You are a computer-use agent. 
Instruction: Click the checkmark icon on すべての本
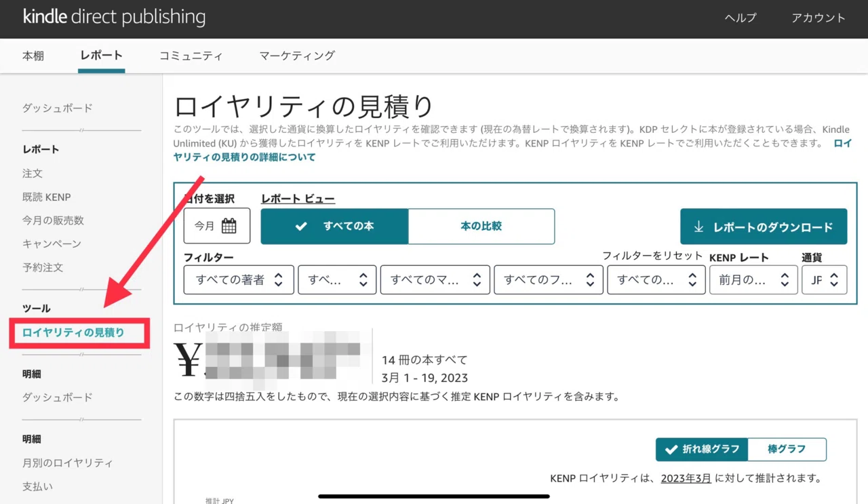click(x=301, y=227)
